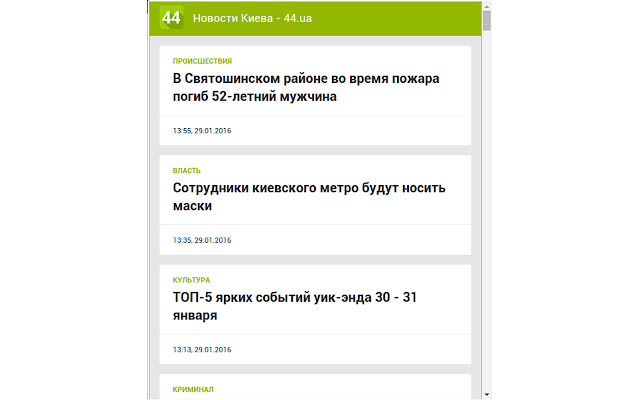Click timestamp 13:13, 29.01.2016
Image resolution: width=640 pixels, height=400 pixels.
tap(202, 350)
